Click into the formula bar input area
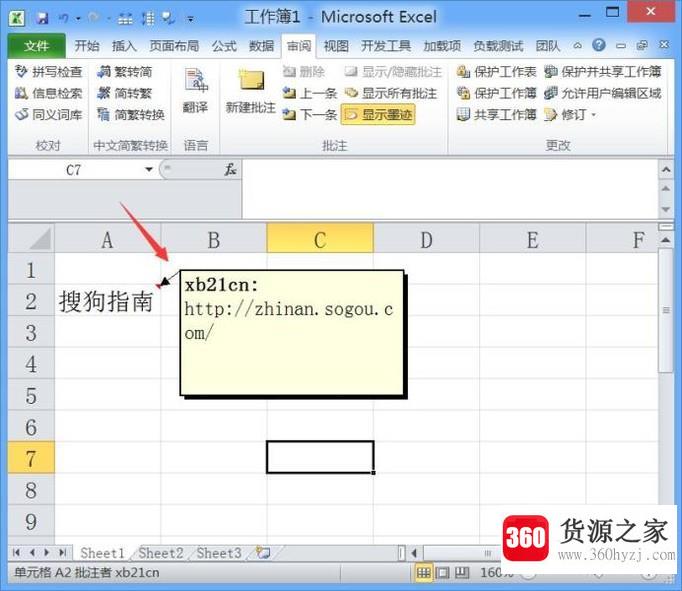The width and height of the screenshot is (682, 591). point(450,188)
